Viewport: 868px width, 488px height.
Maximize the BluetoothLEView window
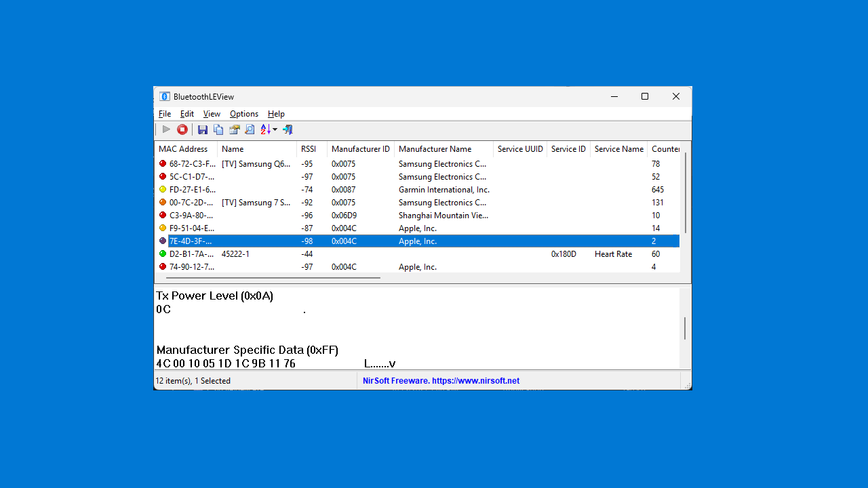click(x=645, y=96)
